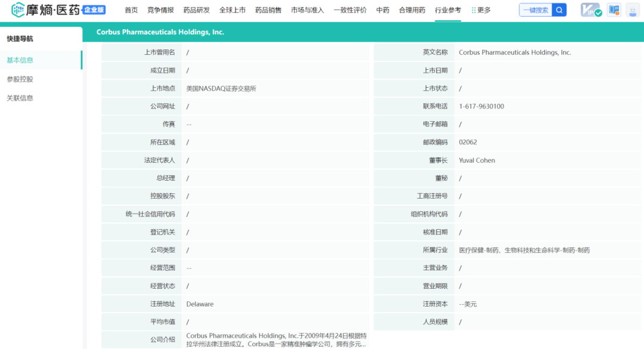Click the chairman name Yuval Cohen

coord(477,160)
